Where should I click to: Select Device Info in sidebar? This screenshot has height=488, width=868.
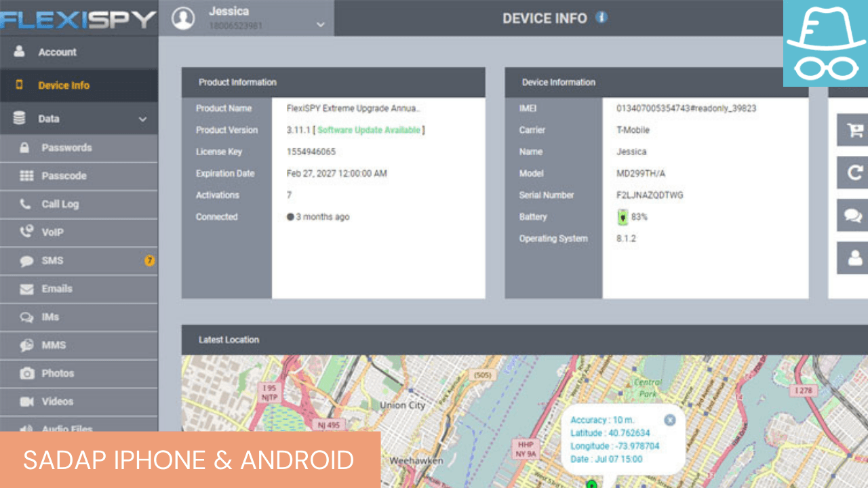pos(79,85)
